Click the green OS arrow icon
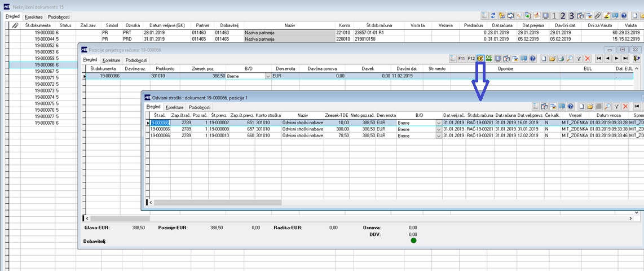 (x=489, y=59)
